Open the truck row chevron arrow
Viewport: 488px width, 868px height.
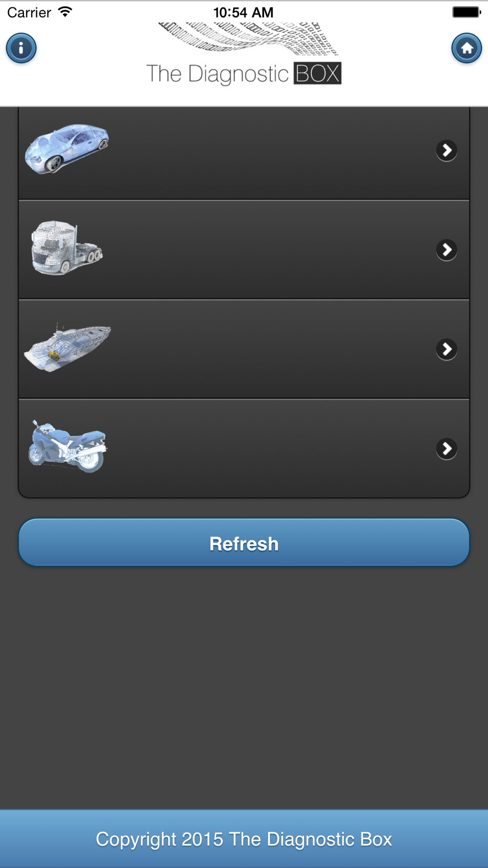point(447,250)
